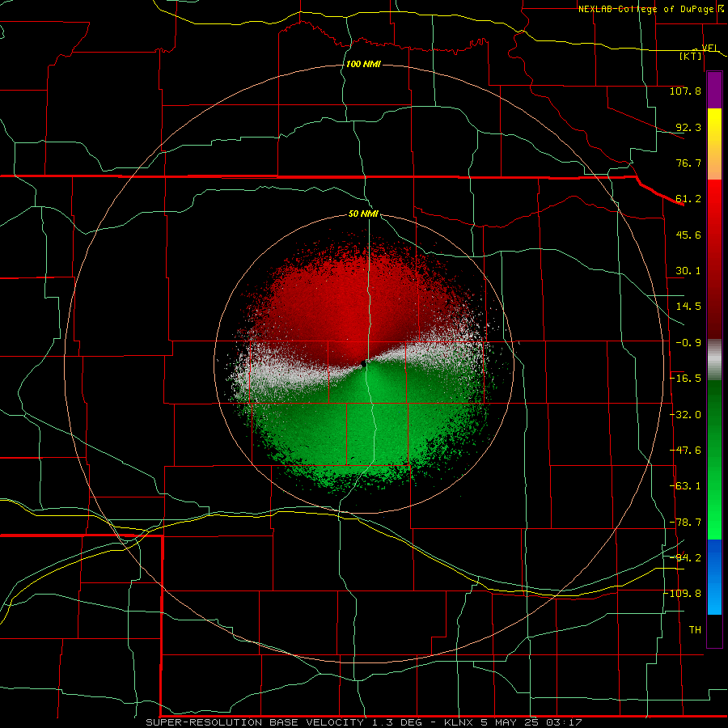The image size is (728, 728).
Task: Pick the green segment of the colorbar
Action: coord(714,459)
